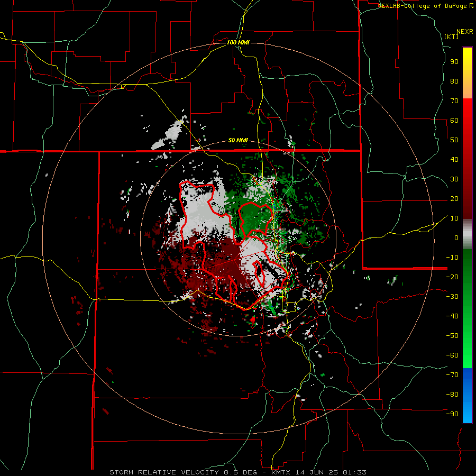Click the 60 value on velocity scale
Viewport: 476px width, 476px height.
(454, 120)
